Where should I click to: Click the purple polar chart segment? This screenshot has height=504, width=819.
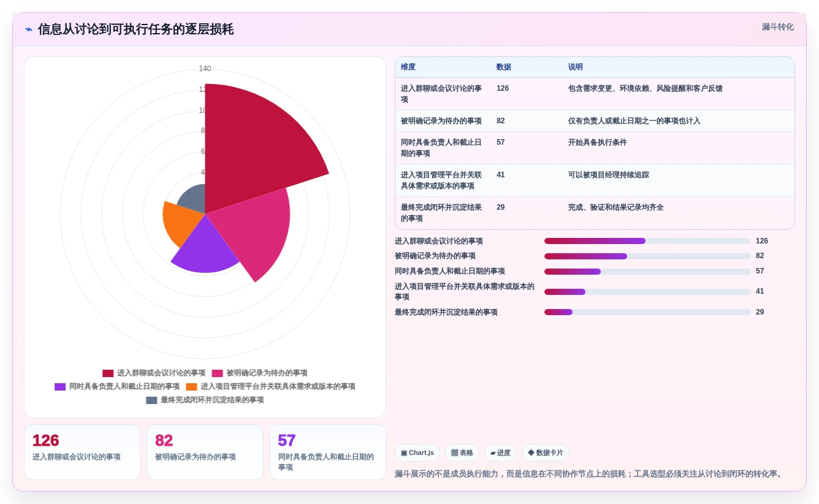pyautogui.click(x=205, y=248)
